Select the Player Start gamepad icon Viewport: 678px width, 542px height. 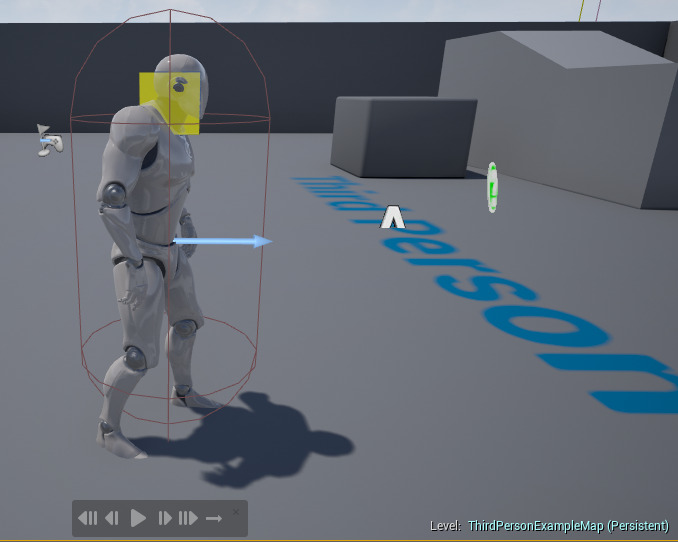[x=50, y=141]
